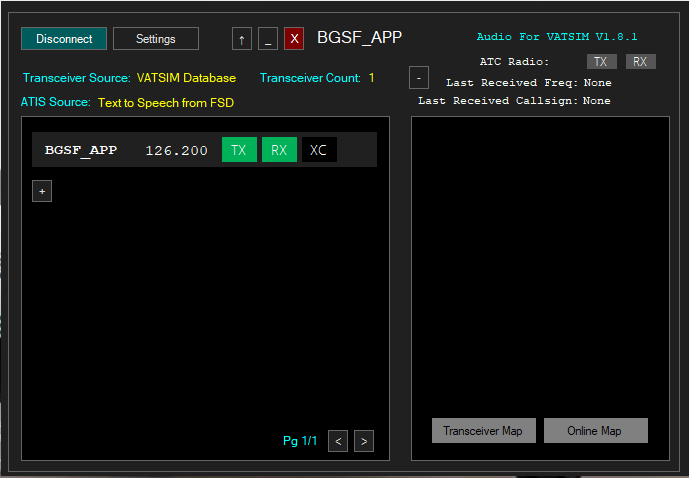
Task: Collapse the right panel with minus button
Action: tap(420, 77)
